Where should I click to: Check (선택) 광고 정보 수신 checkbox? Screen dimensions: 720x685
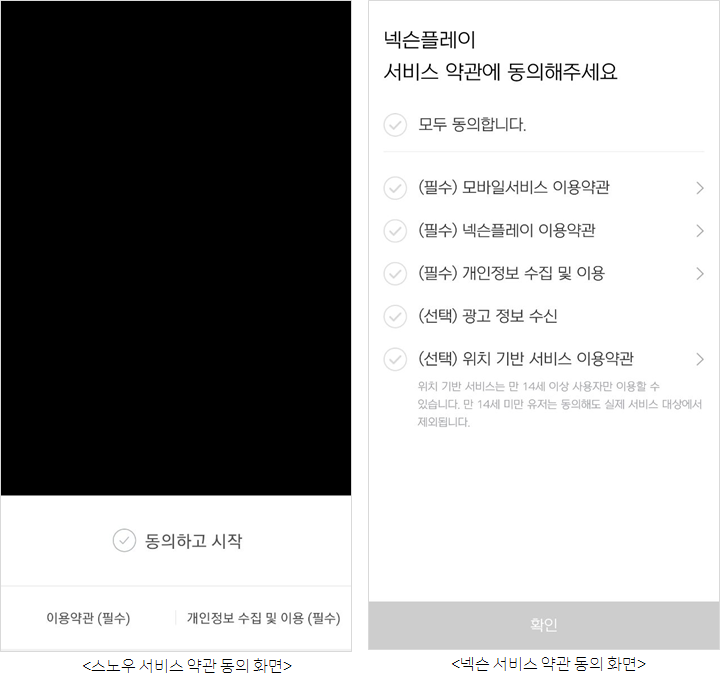coord(395,316)
